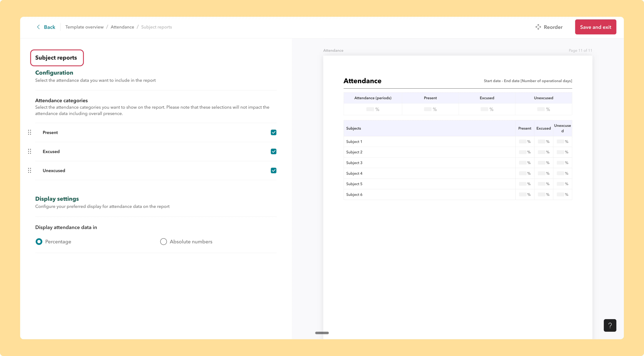
Task: Click the Back chevron arrow icon
Action: point(38,27)
